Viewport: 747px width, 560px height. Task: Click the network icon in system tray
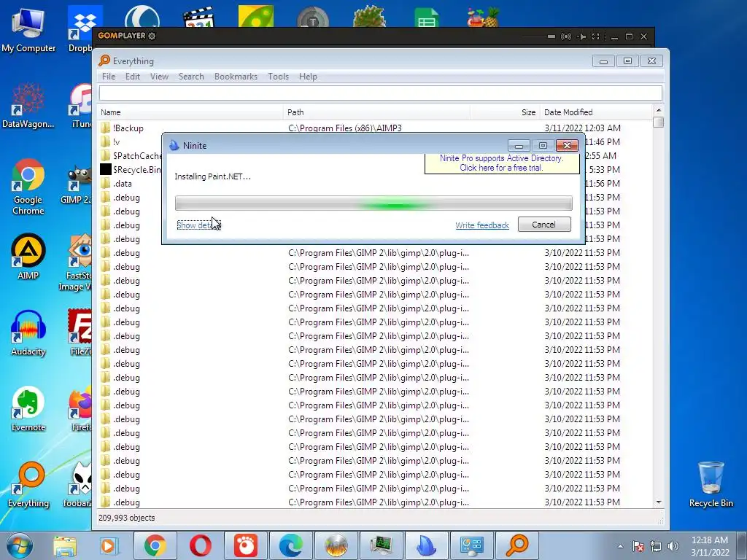point(656,546)
